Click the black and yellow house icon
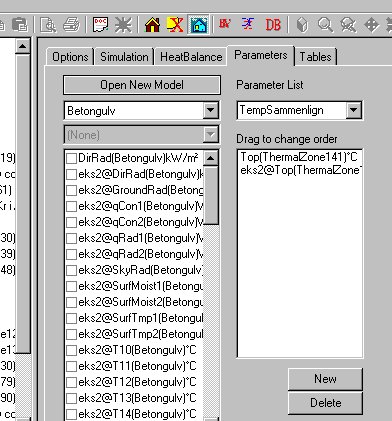 tap(152, 25)
